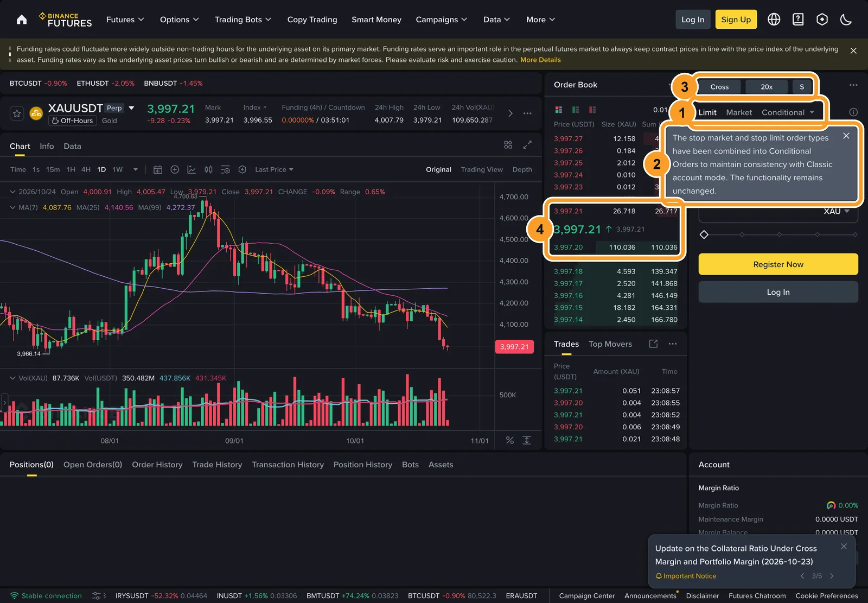Expand the Trading Bots navigation menu
This screenshot has width=868, height=603.
click(243, 20)
